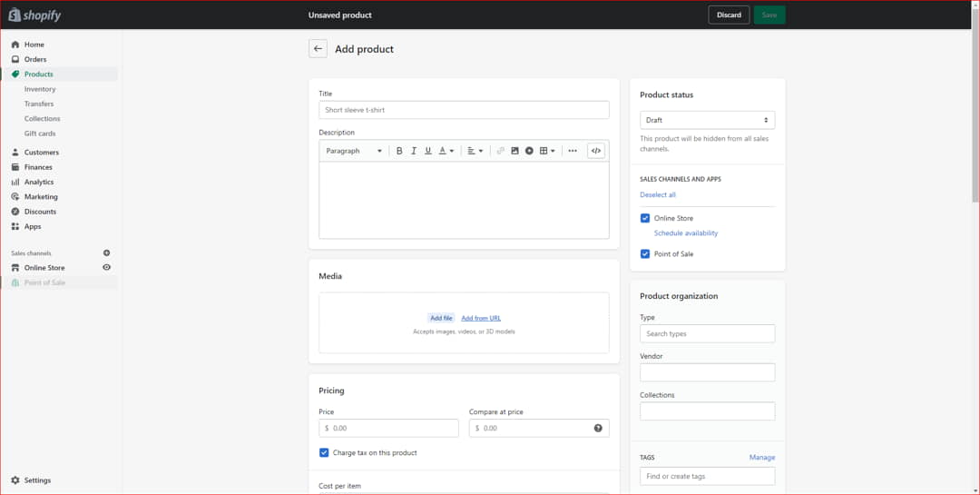Click the Compare at price help icon

598,428
